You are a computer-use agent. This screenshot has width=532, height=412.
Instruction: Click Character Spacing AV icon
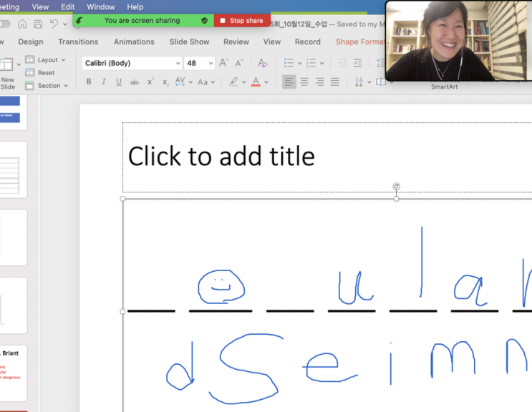point(180,82)
